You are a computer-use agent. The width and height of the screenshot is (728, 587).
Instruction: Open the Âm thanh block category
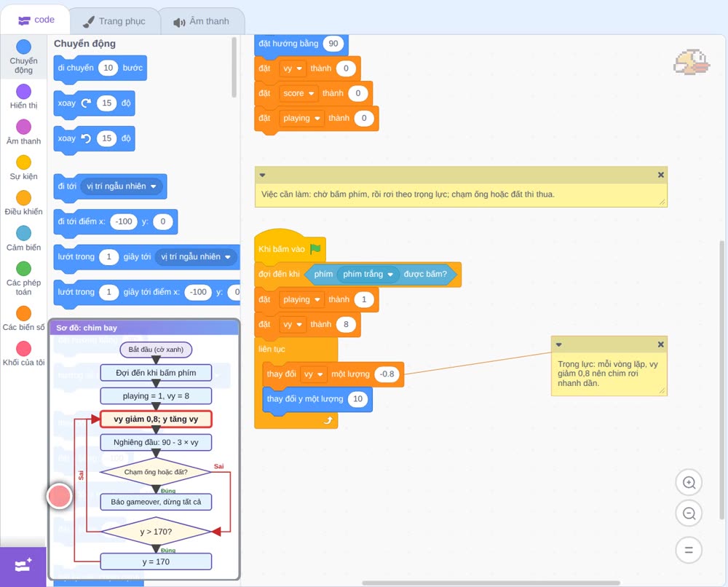pos(23,133)
